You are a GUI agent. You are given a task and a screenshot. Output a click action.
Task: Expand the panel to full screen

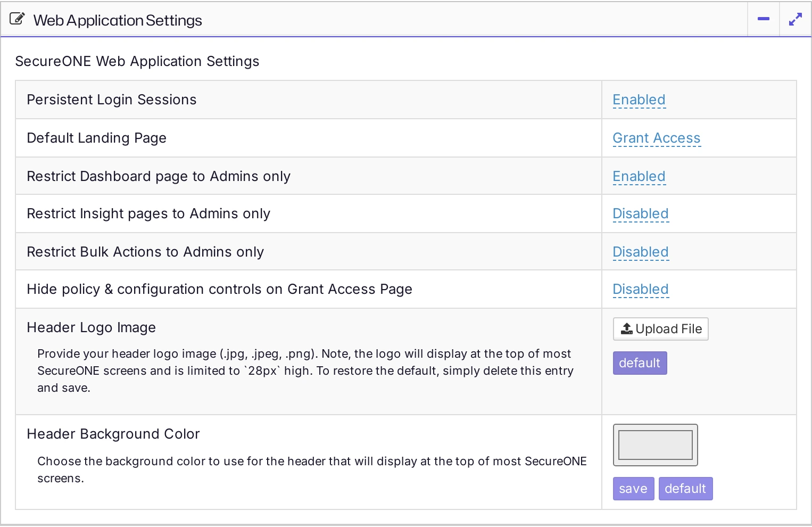coord(796,19)
